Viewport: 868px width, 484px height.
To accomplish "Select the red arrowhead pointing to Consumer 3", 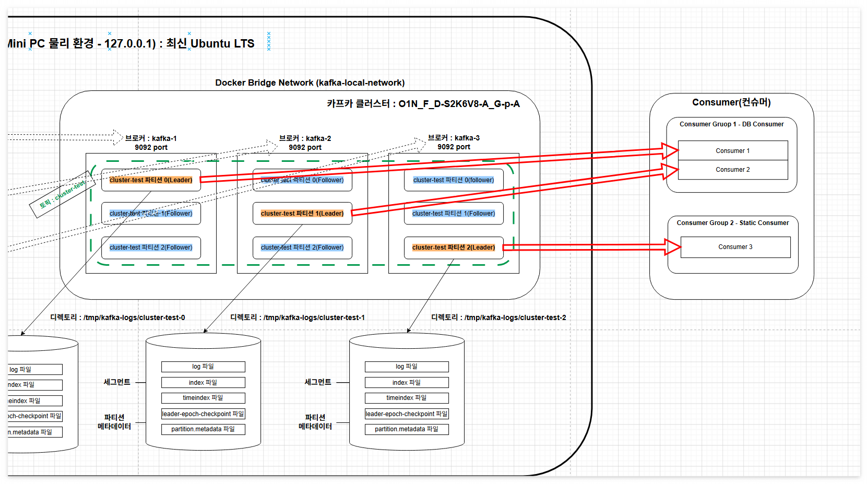I will 673,247.
